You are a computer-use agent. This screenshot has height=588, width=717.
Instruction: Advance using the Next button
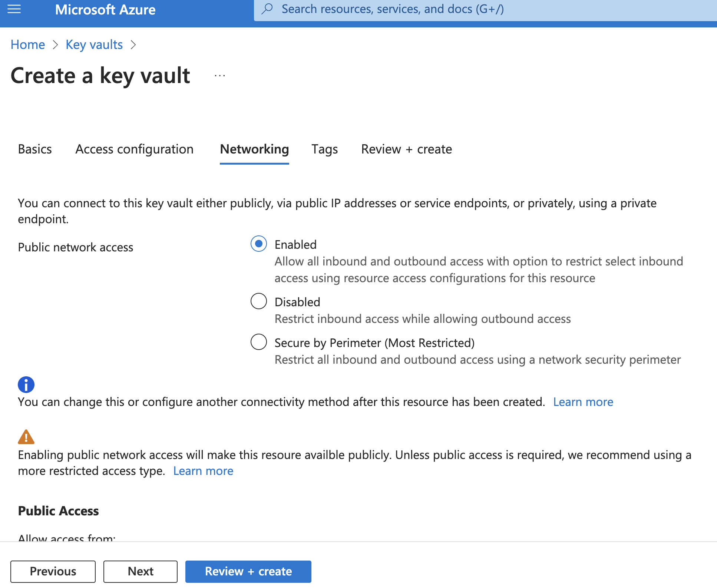(x=140, y=571)
